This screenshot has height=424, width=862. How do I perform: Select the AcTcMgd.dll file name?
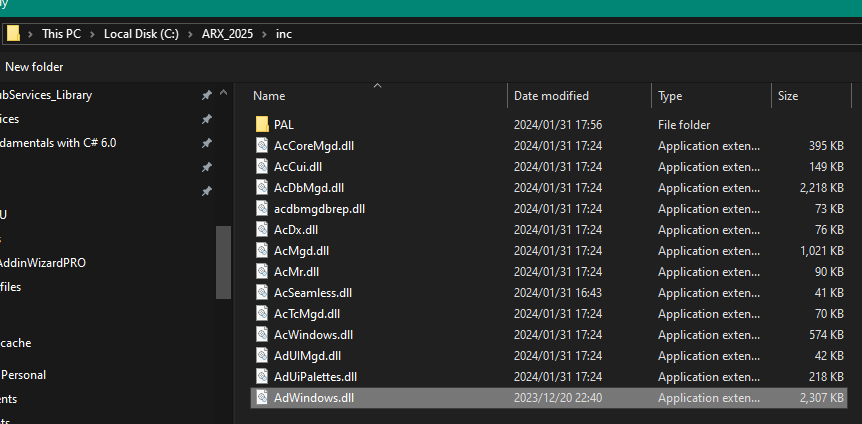[307, 314]
